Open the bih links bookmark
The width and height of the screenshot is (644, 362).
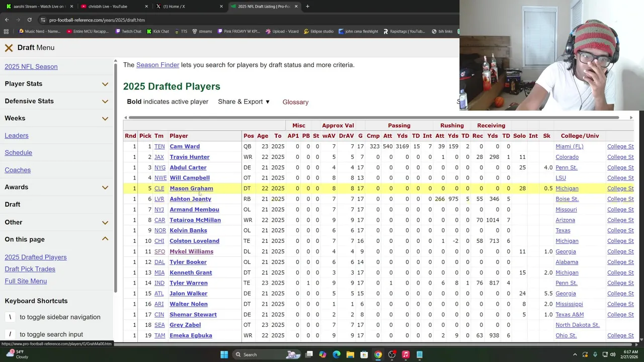pyautogui.click(x=442, y=31)
